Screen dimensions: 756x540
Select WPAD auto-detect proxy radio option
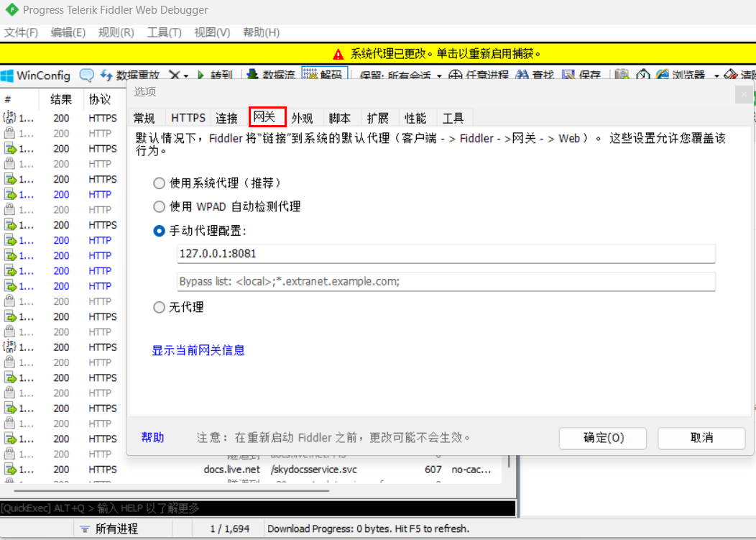pos(159,207)
